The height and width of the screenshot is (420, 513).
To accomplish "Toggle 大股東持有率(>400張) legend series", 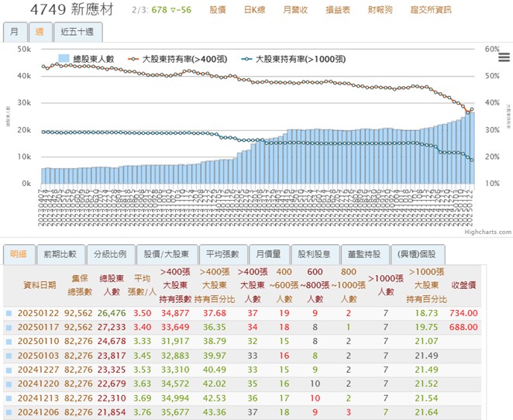I will (x=177, y=59).
